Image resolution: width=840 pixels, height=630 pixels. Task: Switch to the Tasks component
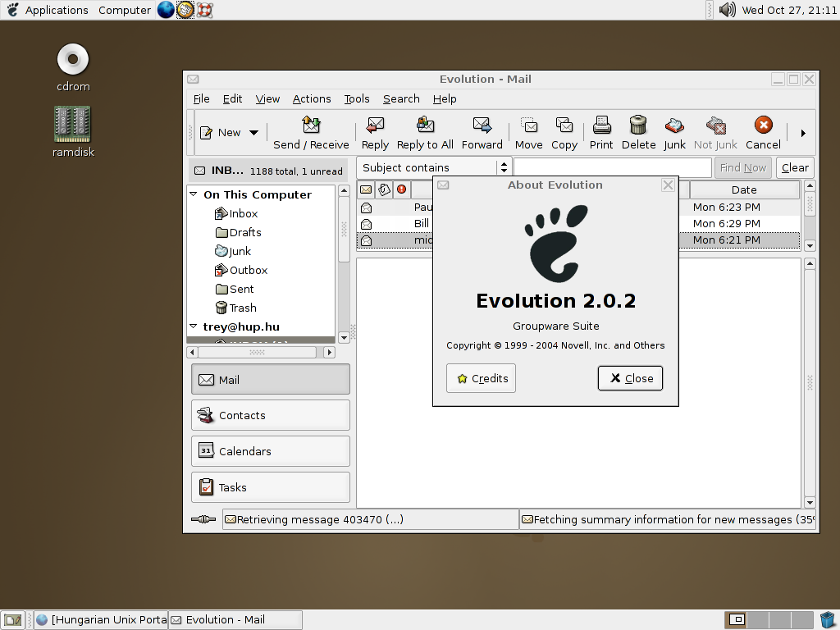271,487
